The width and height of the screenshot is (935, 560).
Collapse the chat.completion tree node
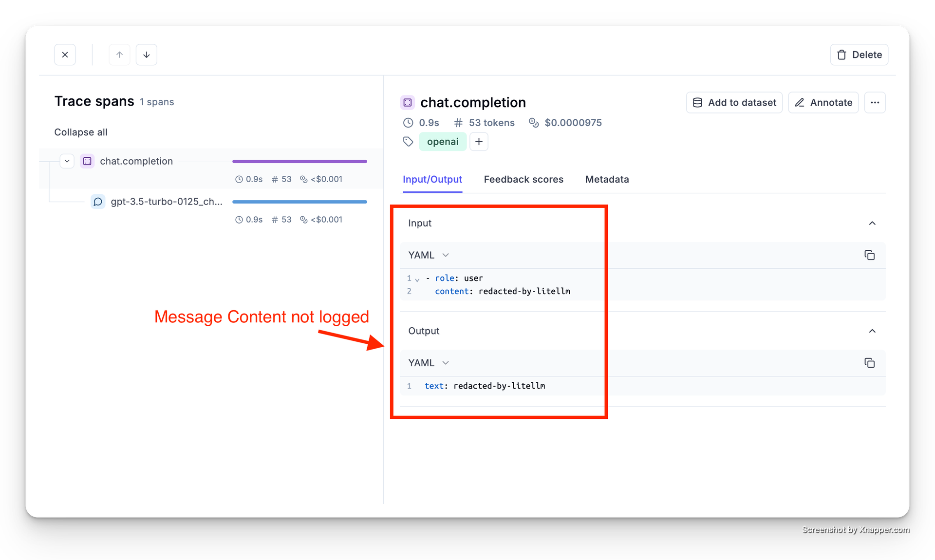point(67,161)
